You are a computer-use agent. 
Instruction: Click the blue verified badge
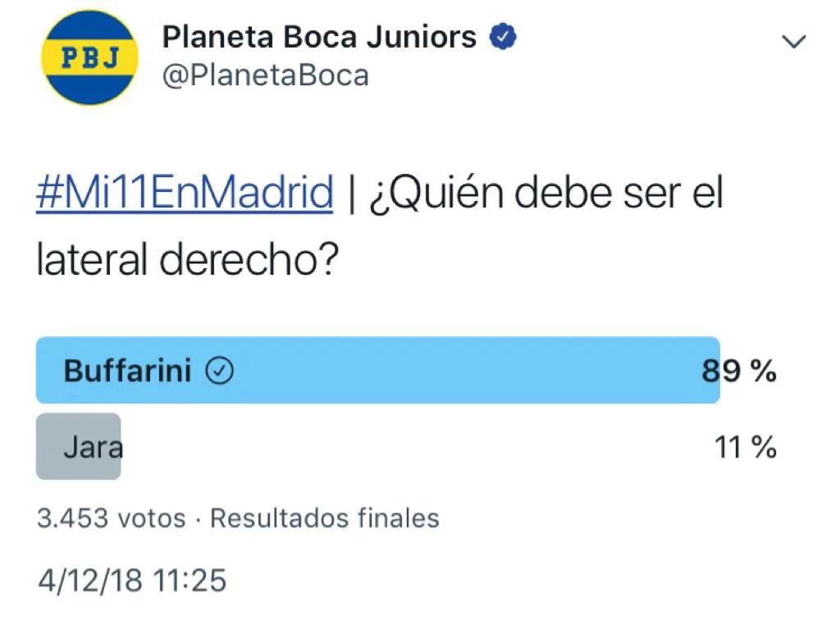(502, 37)
